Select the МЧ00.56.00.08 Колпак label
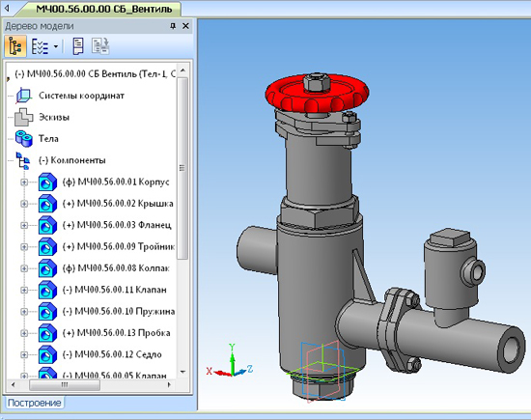This screenshot has width=531, height=420. click(x=116, y=268)
